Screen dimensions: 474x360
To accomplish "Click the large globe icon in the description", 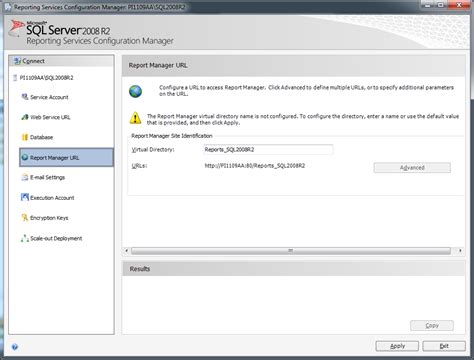I will [135, 91].
